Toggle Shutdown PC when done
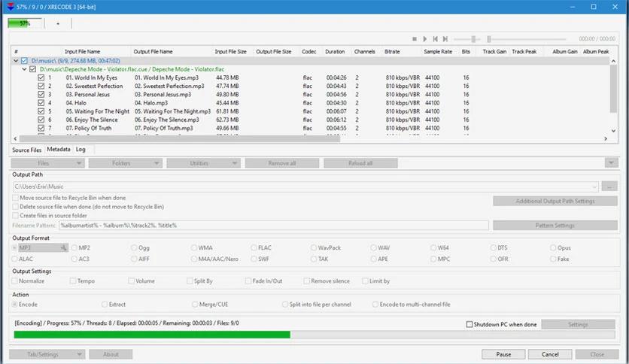This screenshot has height=364, width=629. [x=469, y=324]
